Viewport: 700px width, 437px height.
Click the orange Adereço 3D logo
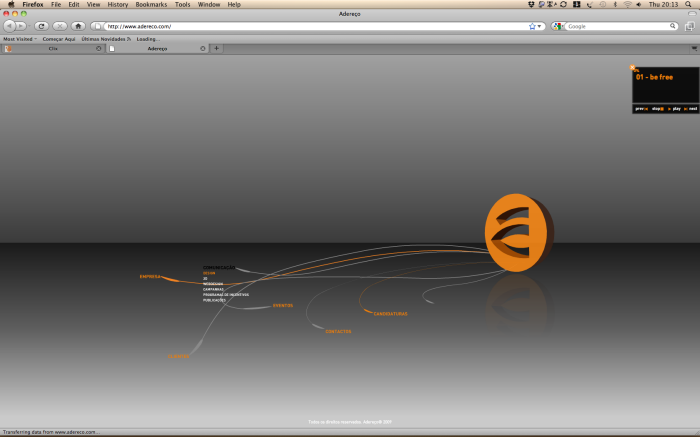point(519,232)
